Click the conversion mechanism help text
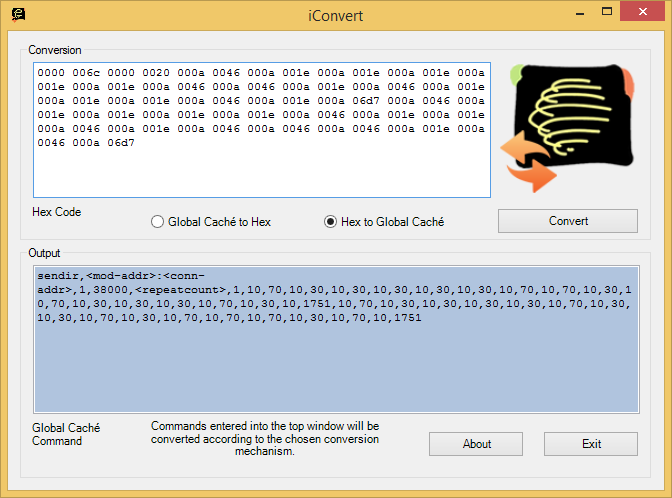This screenshot has width=672, height=498. pos(265,438)
